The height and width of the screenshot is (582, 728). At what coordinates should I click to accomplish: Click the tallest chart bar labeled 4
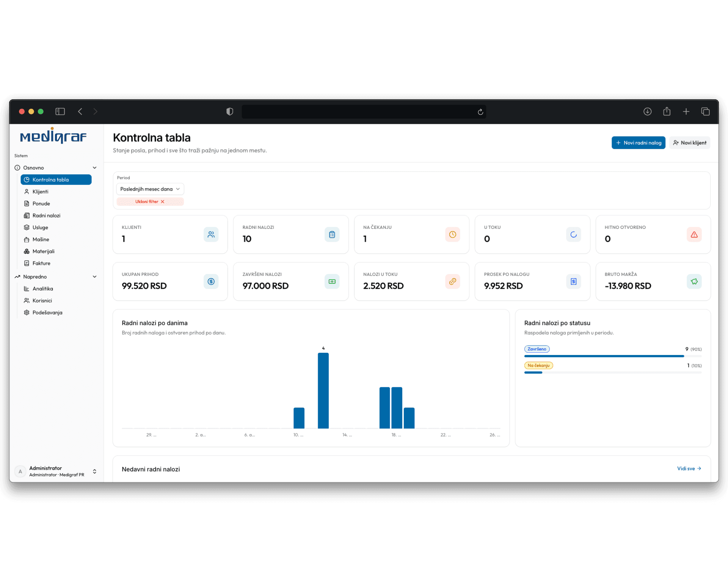tap(323, 391)
